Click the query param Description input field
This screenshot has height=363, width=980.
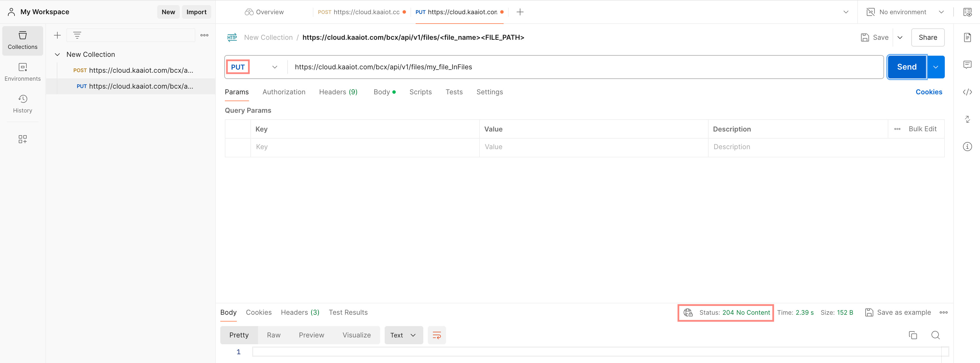click(x=826, y=147)
